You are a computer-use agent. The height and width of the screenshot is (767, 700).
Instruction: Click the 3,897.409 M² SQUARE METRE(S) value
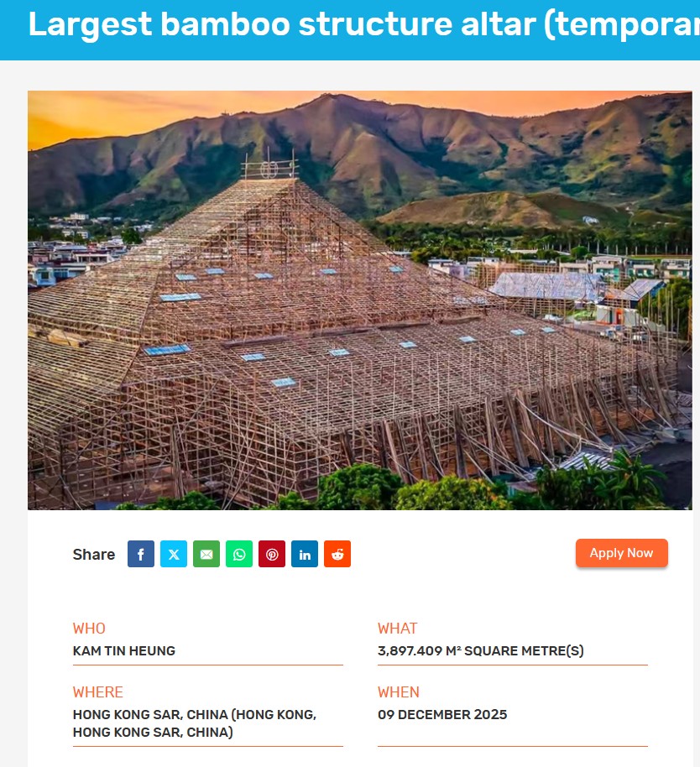(480, 651)
